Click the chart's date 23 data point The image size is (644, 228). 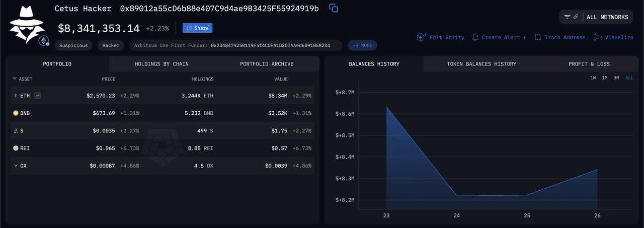click(386, 107)
